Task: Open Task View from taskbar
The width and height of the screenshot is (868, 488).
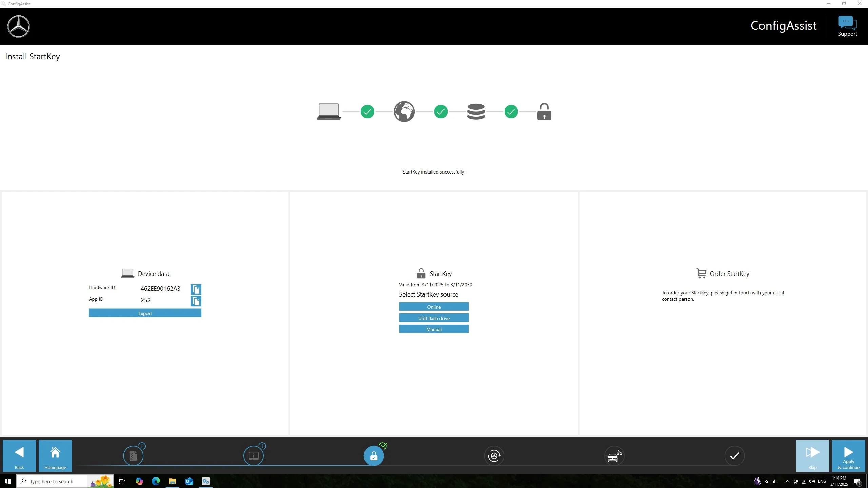Action: pos(122,481)
